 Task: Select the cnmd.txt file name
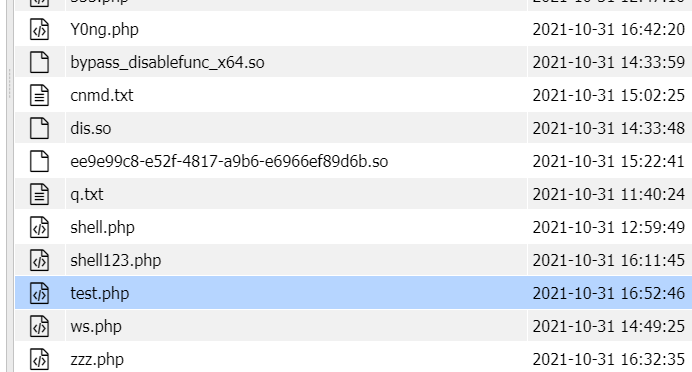pyautogui.click(x=102, y=95)
